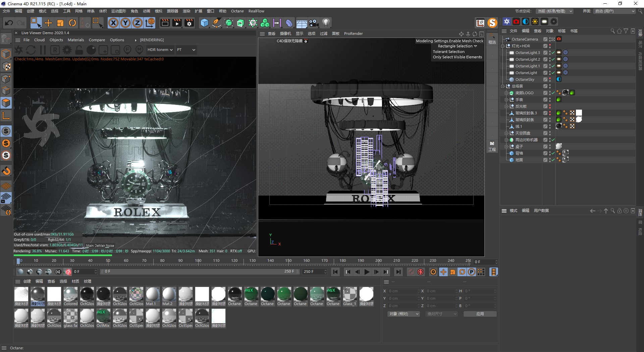Image resolution: width=644 pixels, height=352 pixels.
Task: Open the 对象 (相对) coordinate dropdown
Action: (x=404, y=314)
